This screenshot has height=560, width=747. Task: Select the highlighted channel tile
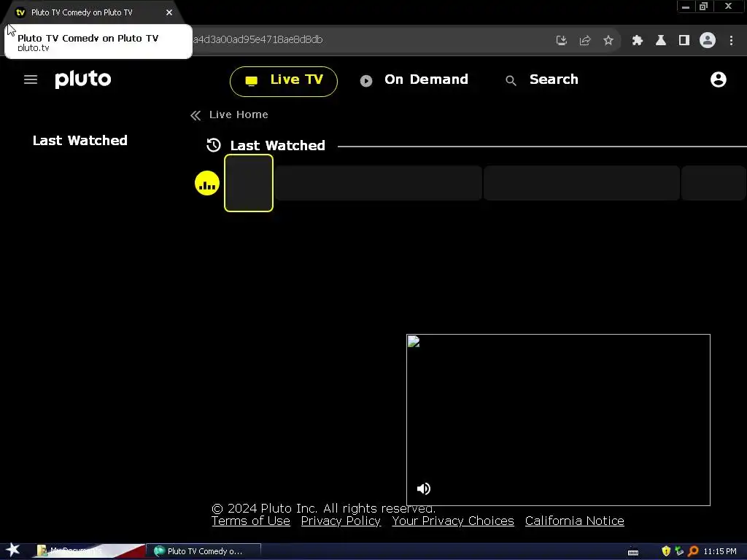[249, 183]
